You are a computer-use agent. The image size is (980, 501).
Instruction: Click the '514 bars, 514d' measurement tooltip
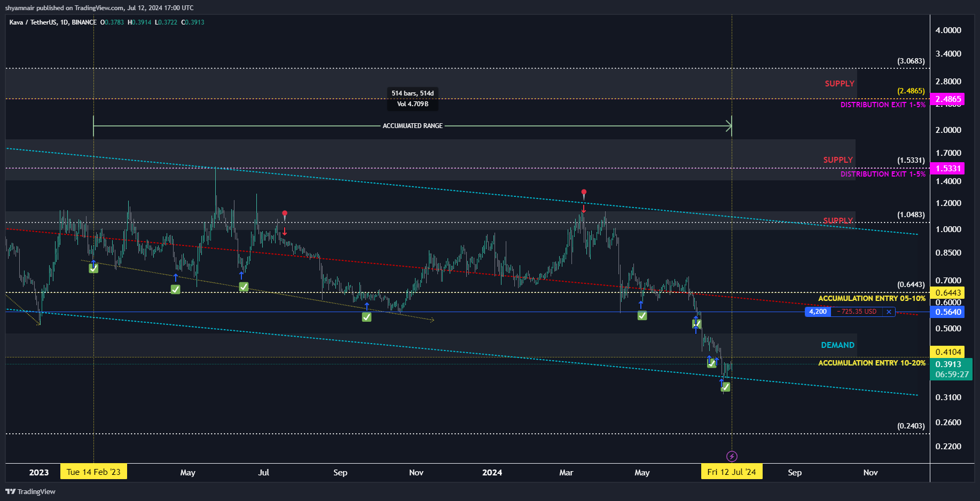[413, 99]
